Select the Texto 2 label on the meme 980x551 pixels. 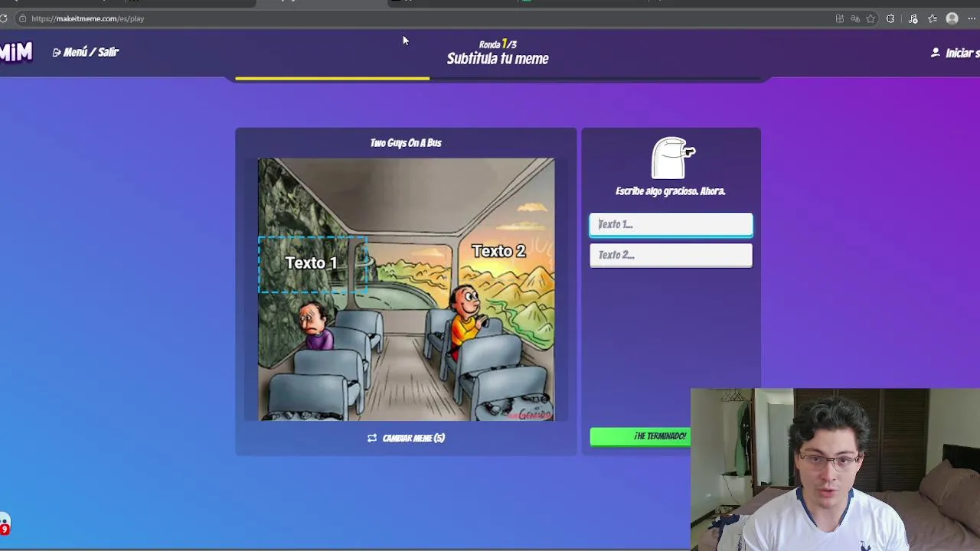[x=498, y=251]
